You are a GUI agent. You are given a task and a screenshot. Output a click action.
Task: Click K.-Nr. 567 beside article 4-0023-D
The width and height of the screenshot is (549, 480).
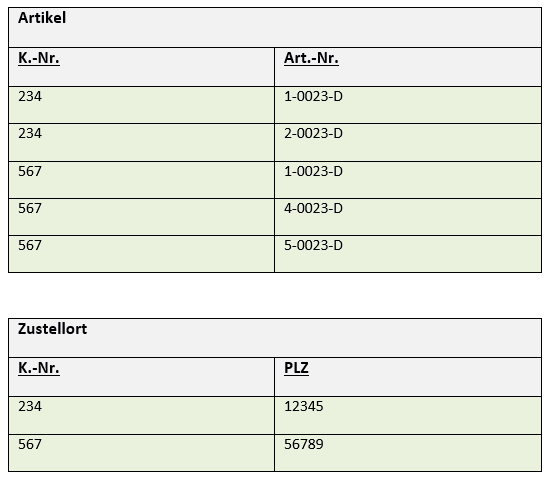pos(141,217)
